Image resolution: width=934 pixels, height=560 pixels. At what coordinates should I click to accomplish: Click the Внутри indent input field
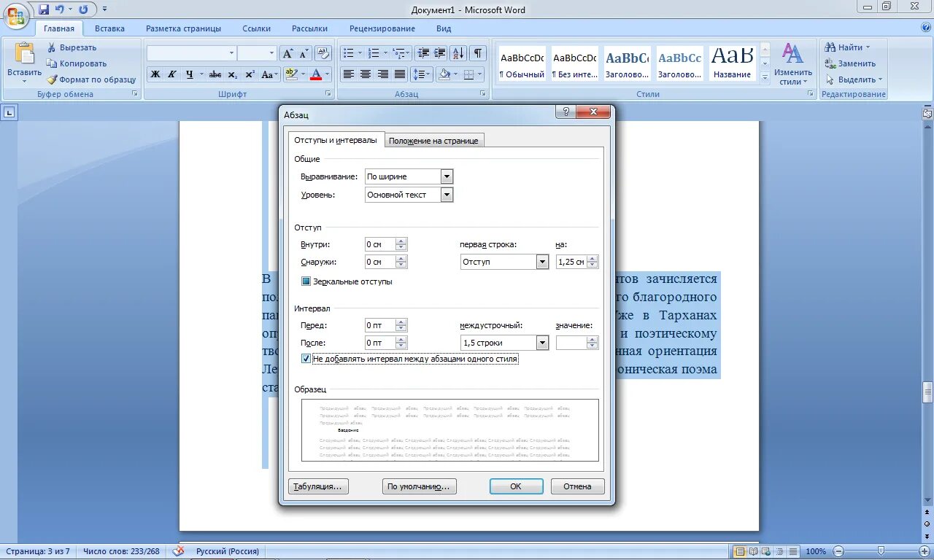pyautogui.click(x=379, y=244)
